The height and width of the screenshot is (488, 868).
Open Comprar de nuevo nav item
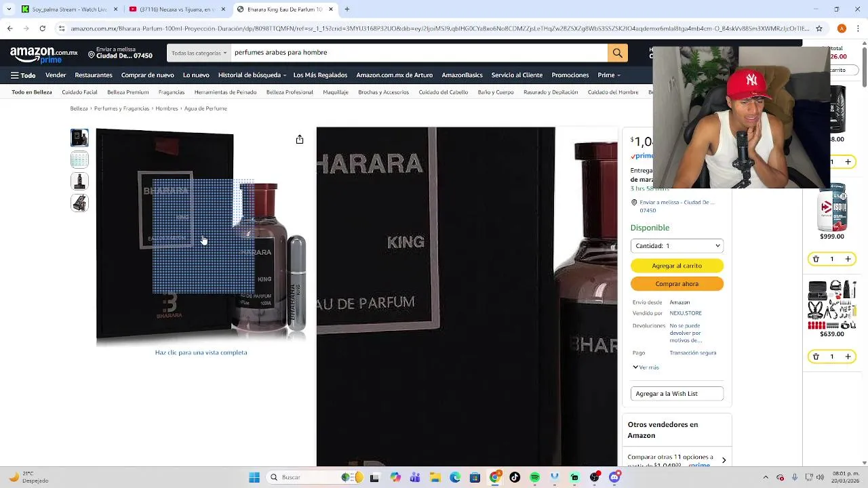(148, 75)
